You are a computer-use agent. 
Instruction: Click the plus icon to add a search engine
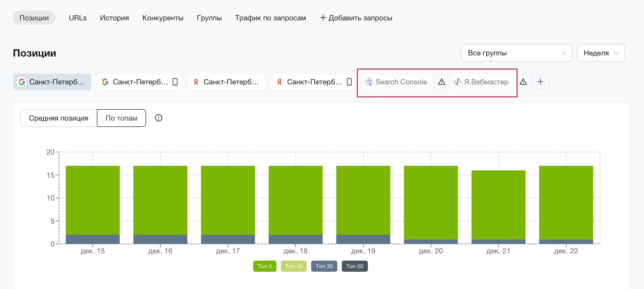click(540, 82)
